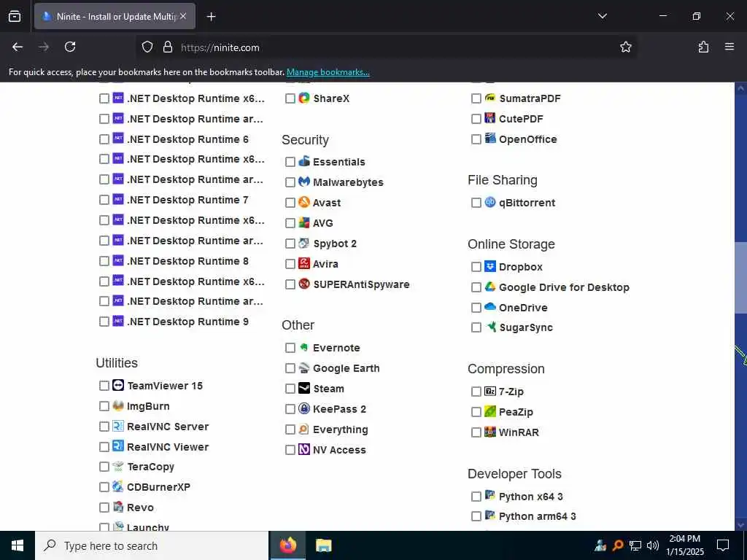View the site security lock info
747x560 pixels.
click(168, 47)
